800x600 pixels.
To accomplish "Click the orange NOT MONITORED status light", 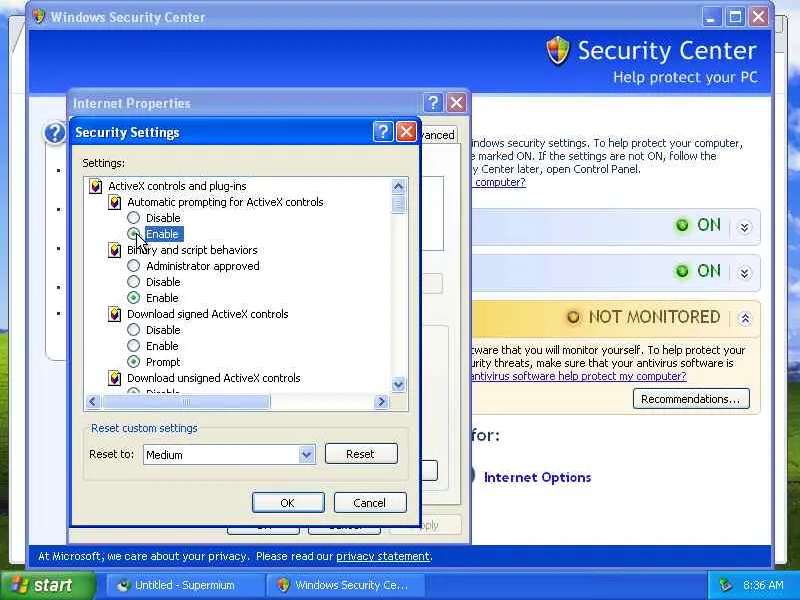I will [573, 317].
